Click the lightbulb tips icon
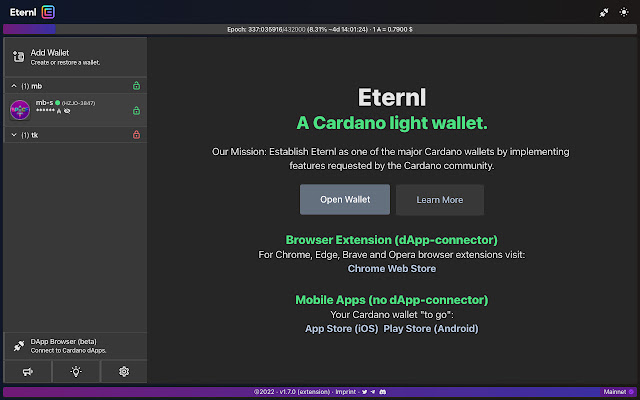 [75, 371]
